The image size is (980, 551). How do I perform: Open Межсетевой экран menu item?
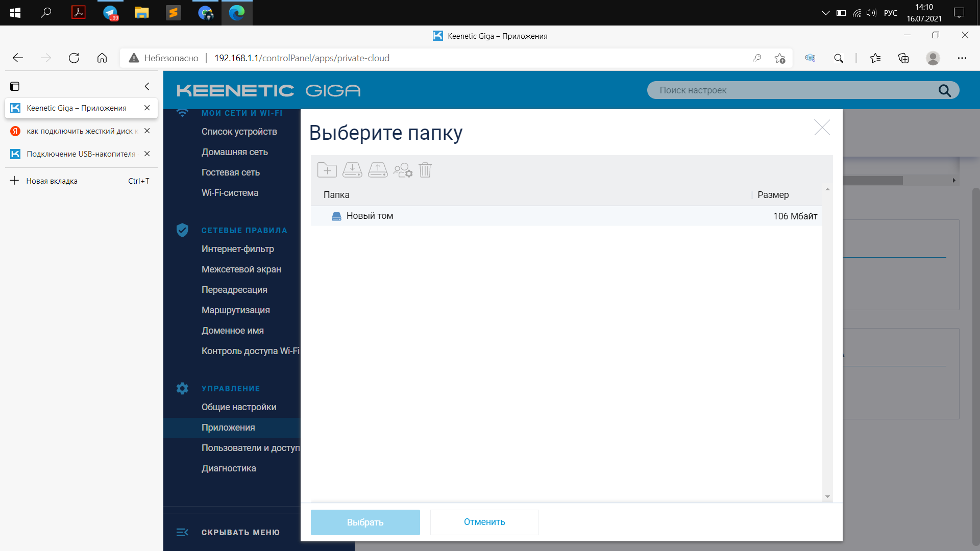click(x=241, y=269)
